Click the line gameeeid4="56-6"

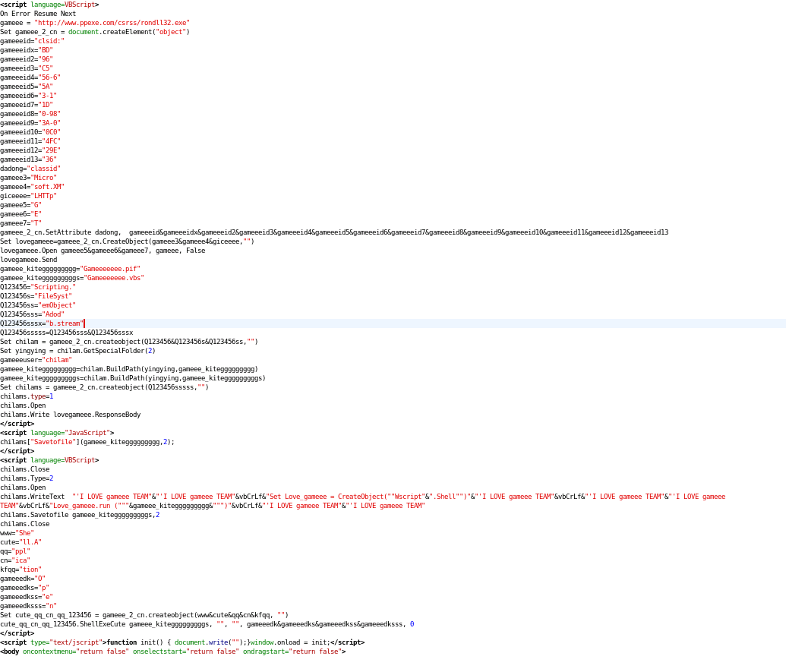pyautogui.click(x=30, y=77)
